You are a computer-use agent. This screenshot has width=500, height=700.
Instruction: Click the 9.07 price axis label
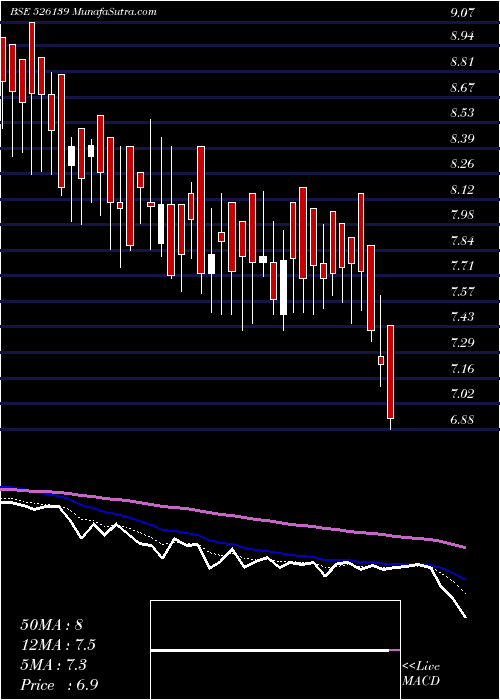coord(462,12)
